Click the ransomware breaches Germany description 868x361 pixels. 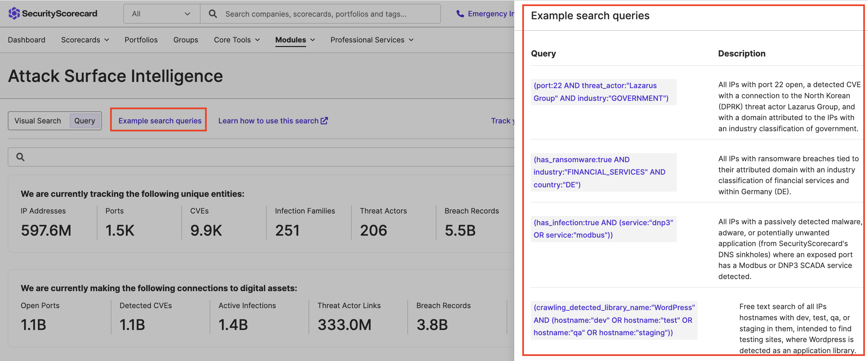click(x=788, y=175)
